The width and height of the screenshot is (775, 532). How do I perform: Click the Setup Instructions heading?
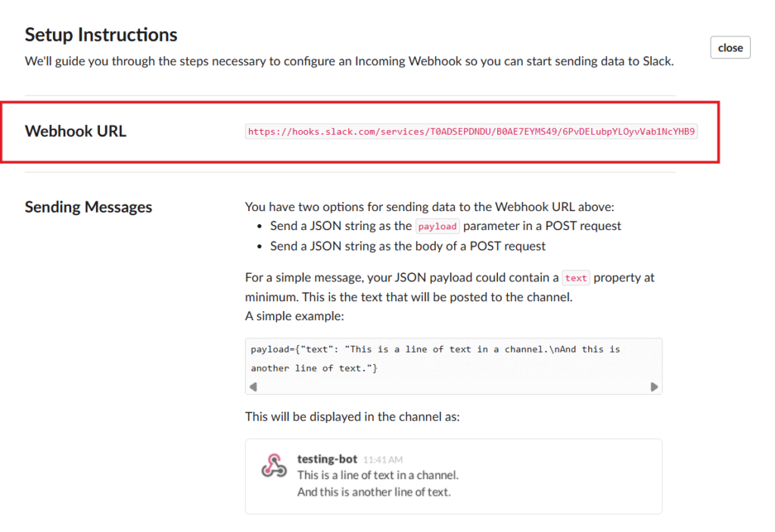101,34
